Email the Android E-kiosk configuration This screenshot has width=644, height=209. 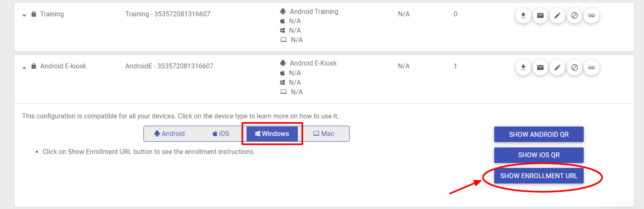point(540,67)
